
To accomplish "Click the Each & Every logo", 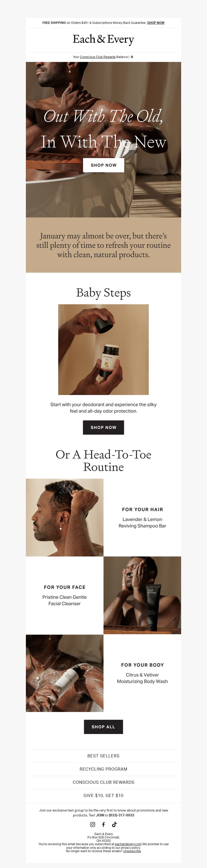I will pos(103,39).
